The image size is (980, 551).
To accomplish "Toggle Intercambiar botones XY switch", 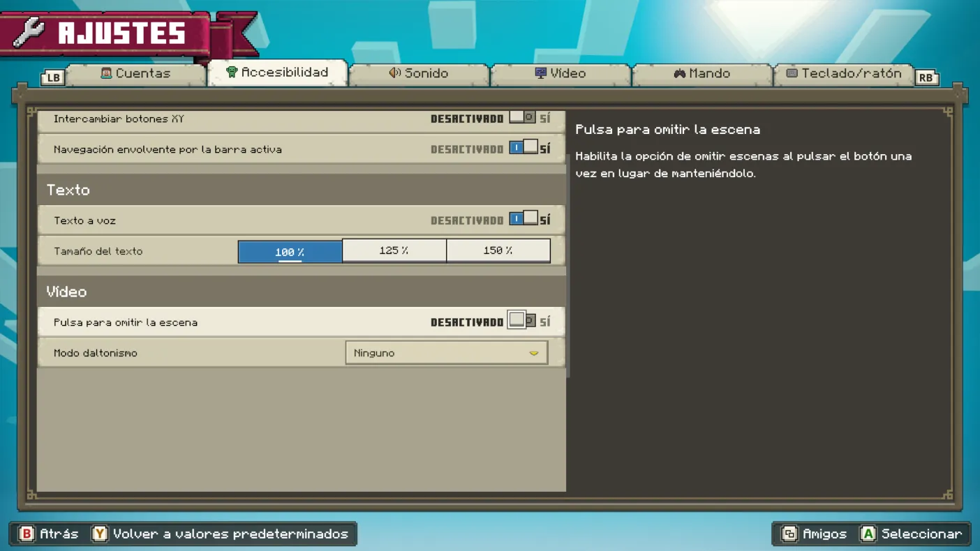I will (x=523, y=118).
